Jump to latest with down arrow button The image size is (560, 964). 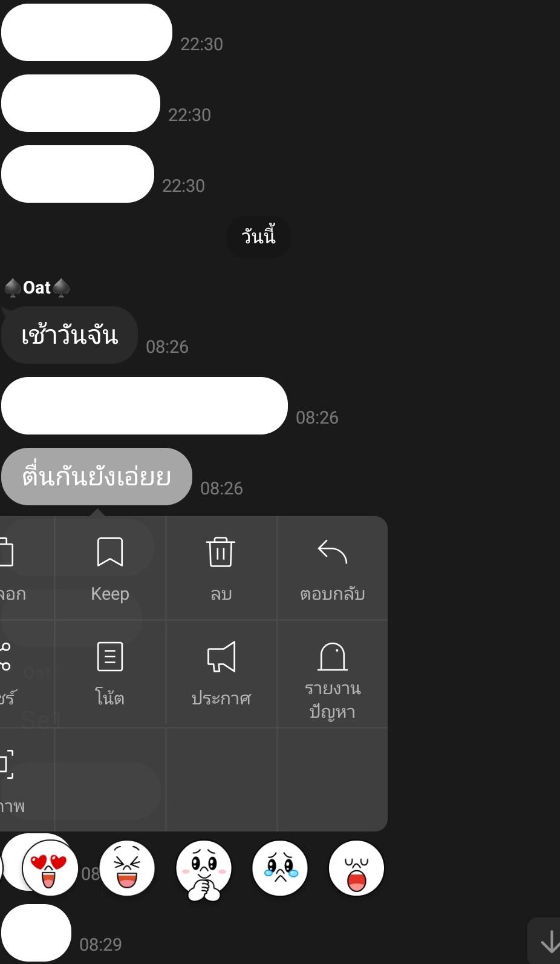pos(549,941)
